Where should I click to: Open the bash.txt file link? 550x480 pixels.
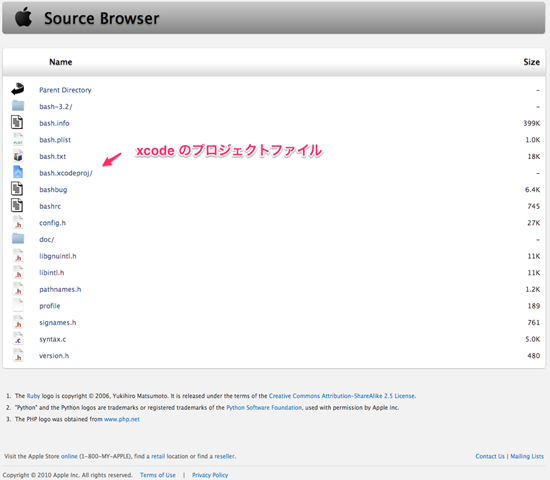coord(53,156)
